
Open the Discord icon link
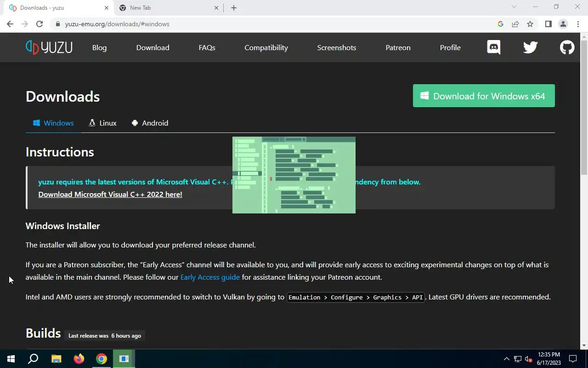point(494,47)
